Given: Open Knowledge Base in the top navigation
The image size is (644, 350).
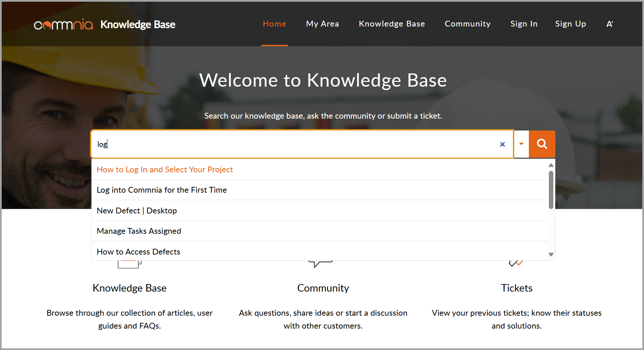Looking at the screenshot, I should (x=392, y=24).
